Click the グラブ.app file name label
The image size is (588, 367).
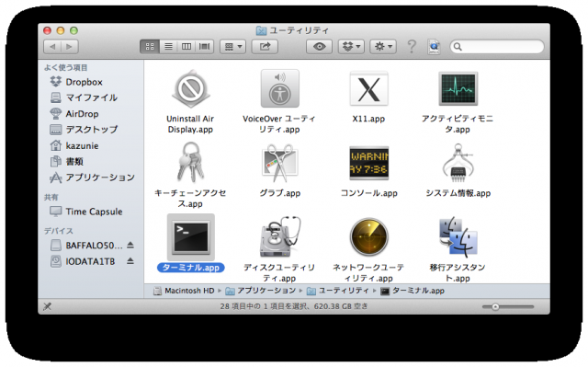pyautogui.click(x=280, y=193)
